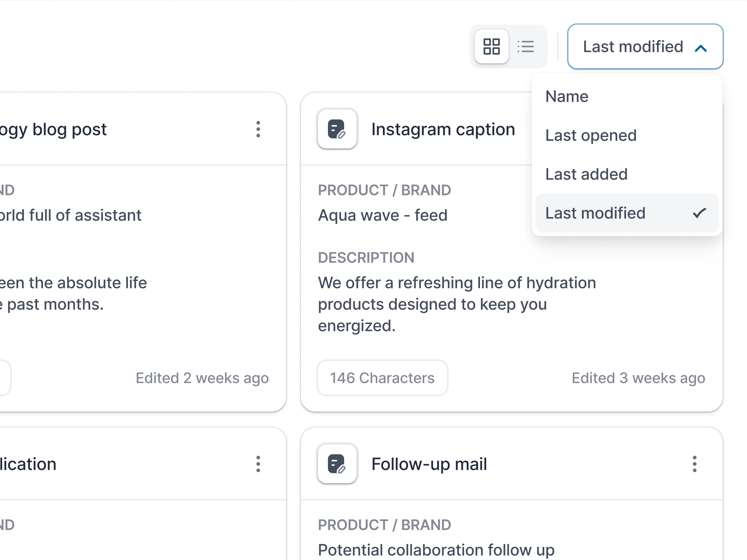Viewport: 747px width, 560px height.
Task: Open options menu for blog post card
Action: (258, 129)
